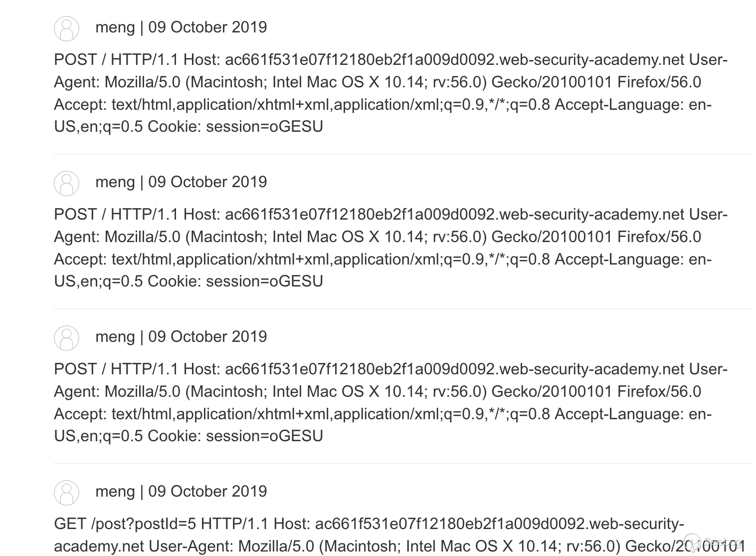
Task: Click the 09 October 2019 date on third comment
Action: pyautogui.click(x=207, y=336)
